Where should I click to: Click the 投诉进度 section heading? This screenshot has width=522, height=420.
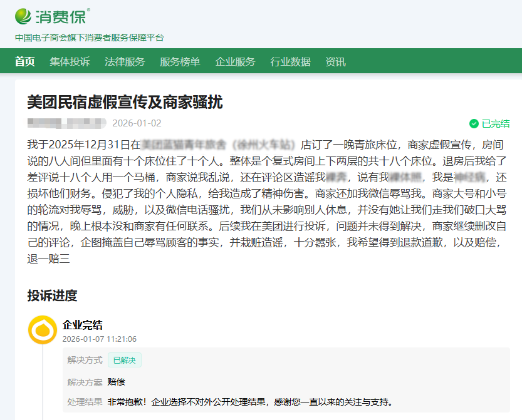coord(52,295)
